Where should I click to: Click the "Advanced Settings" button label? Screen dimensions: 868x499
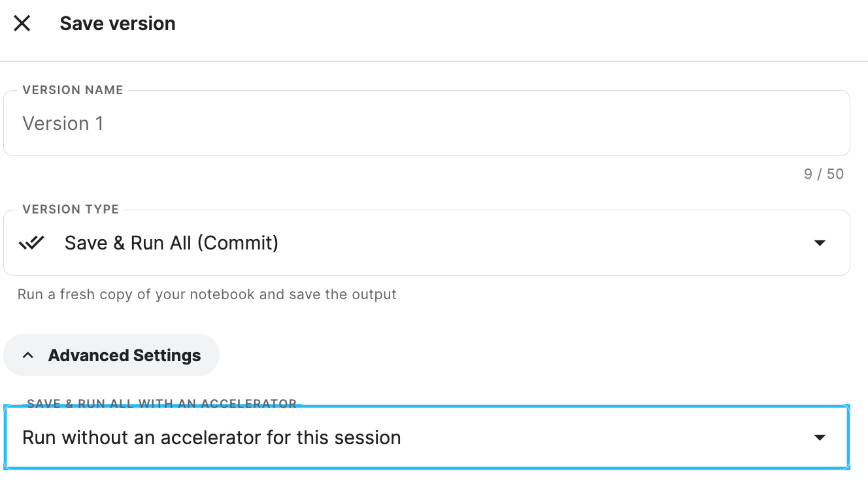pyautogui.click(x=125, y=355)
